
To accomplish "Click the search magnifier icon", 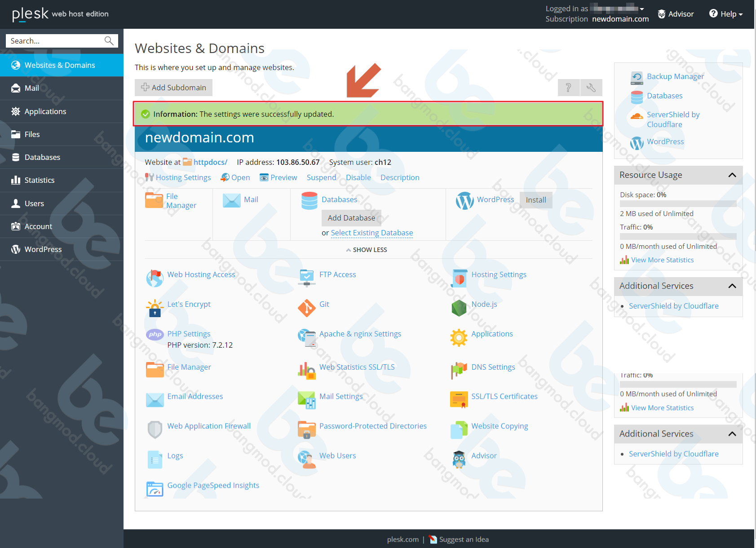I will click(x=109, y=41).
